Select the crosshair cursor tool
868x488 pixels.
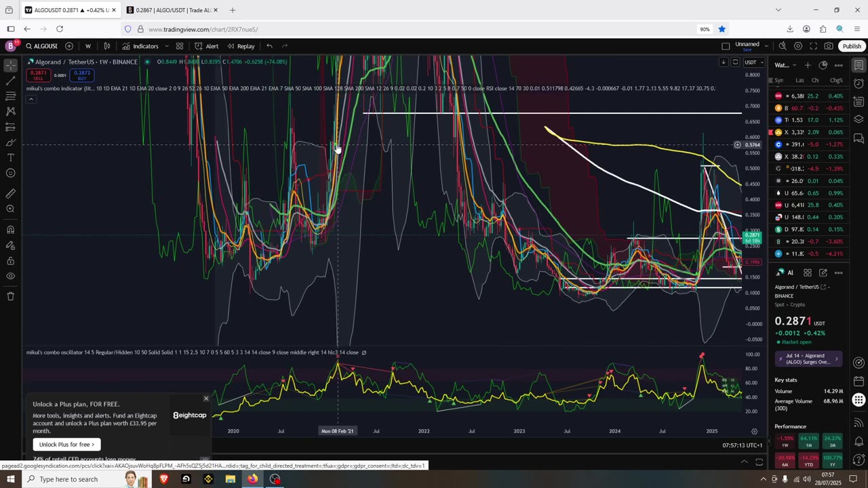click(10, 65)
